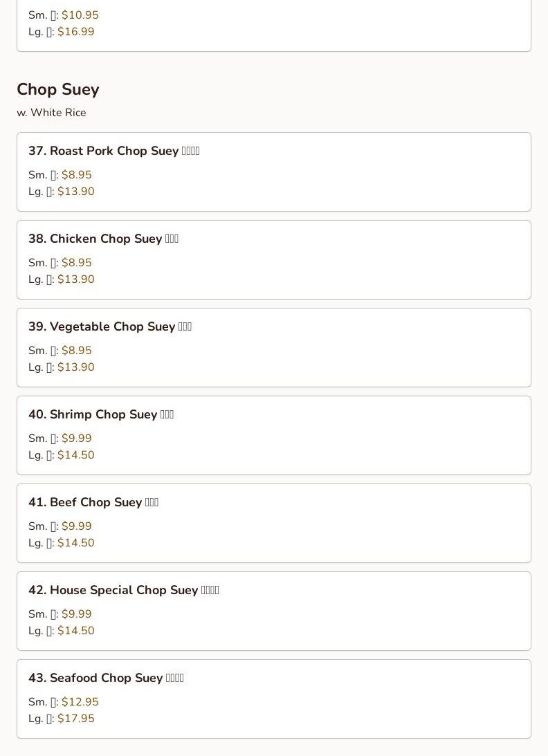Pick small Seafood Chop Suey $12.95
548x756 pixels.
pyautogui.click(x=80, y=701)
